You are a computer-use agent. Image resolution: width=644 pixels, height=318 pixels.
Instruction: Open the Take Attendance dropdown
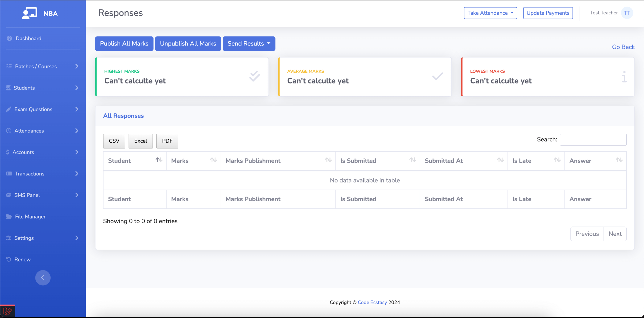[x=490, y=13]
